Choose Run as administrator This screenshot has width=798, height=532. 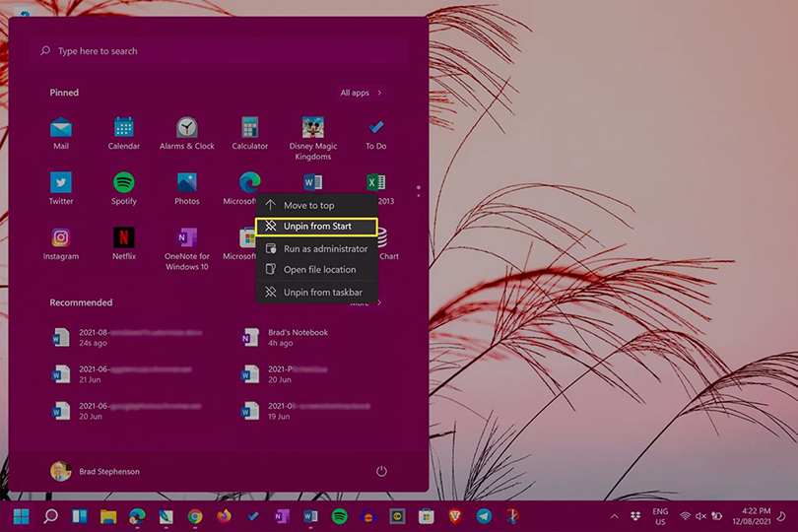pyautogui.click(x=316, y=248)
